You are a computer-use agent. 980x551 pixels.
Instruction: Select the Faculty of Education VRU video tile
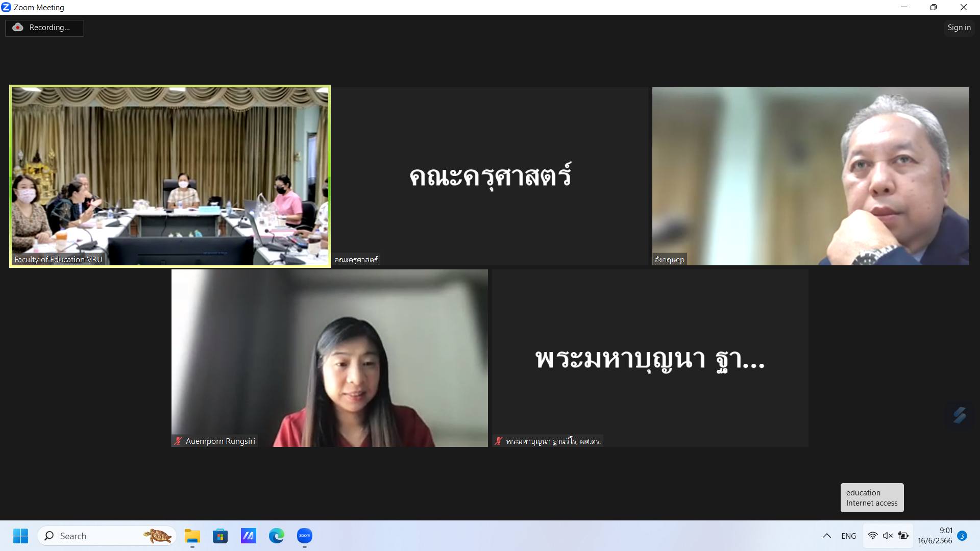coord(170,176)
